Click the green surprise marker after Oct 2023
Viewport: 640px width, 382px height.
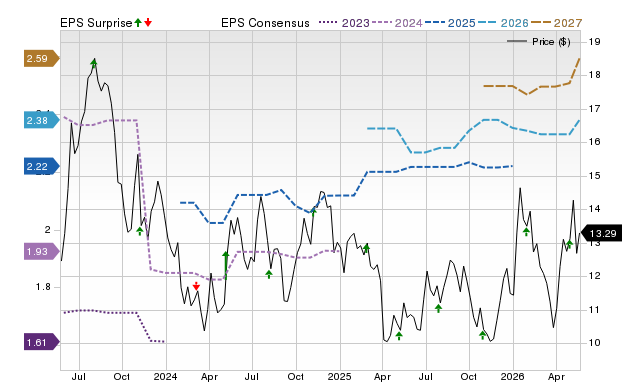[140, 231]
